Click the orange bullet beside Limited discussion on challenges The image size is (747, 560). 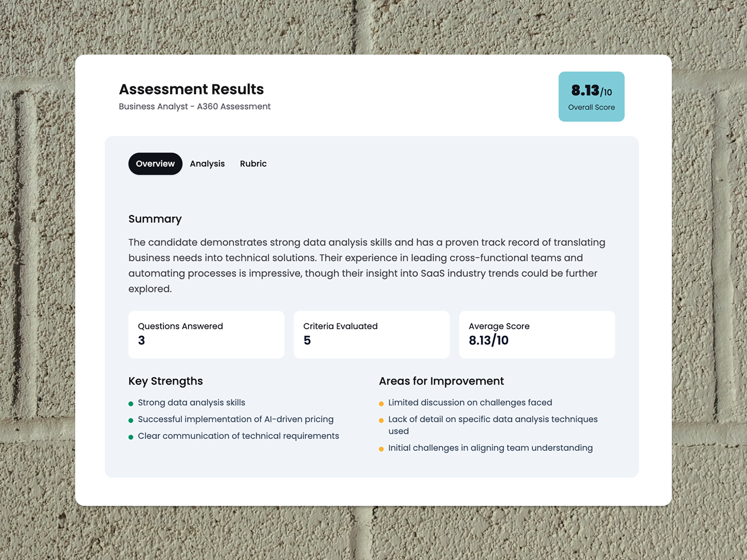(x=382, y=403)
